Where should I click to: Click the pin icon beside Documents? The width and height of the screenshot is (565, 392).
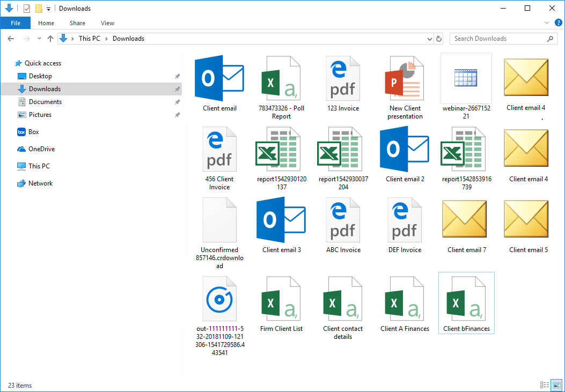click(177, 102)
